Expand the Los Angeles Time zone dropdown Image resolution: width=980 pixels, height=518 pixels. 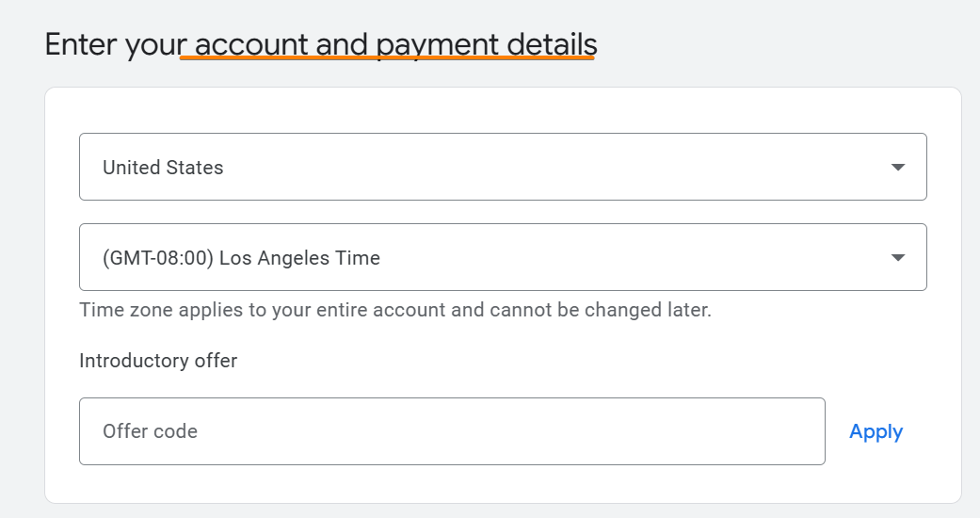coord(503,257)
